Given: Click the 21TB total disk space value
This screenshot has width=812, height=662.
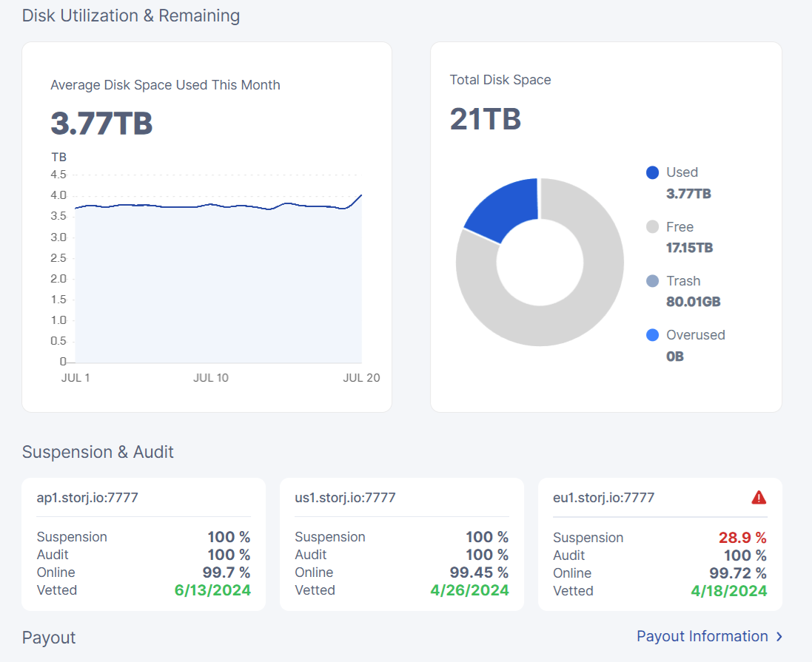Looking at the screenshot, I should [x=486, y=119].
